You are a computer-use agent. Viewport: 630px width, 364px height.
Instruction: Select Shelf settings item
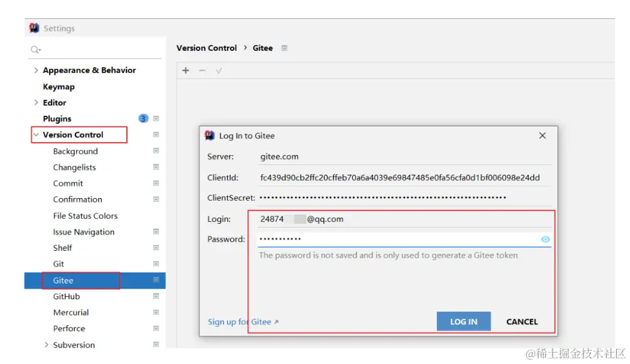click(x=62, y=248)
